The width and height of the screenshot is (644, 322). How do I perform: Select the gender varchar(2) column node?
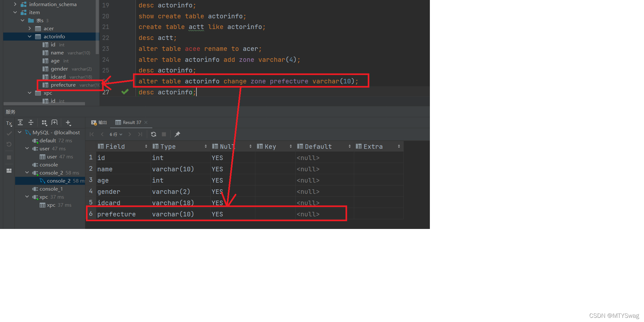point(67,69)
